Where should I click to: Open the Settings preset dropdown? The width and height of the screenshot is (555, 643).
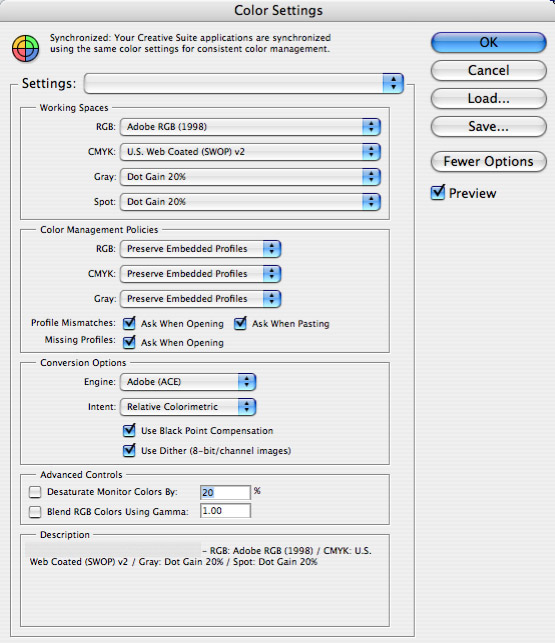pyautogui.click(x=244, y=84)
